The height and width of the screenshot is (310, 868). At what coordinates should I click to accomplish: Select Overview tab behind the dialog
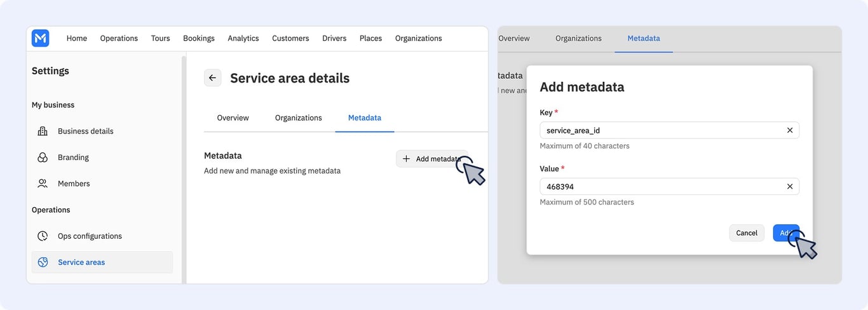pyautogui.click(x=514, y=39)
